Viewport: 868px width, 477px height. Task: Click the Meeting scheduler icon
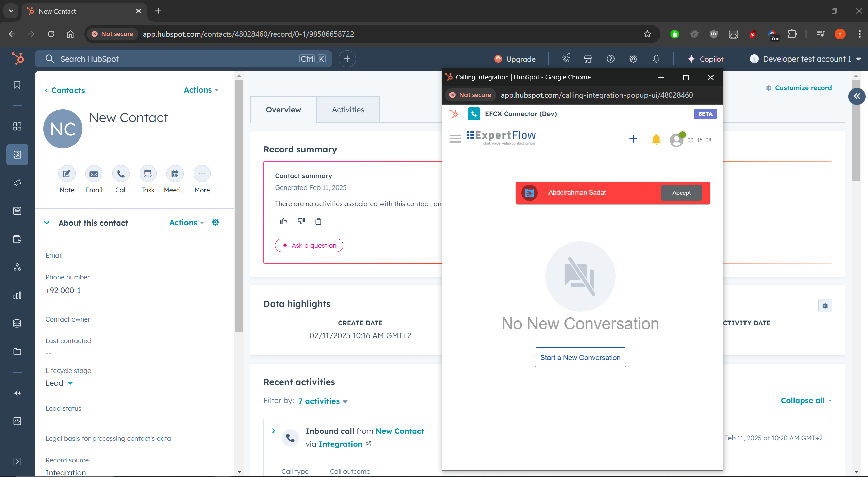[175, 174]
